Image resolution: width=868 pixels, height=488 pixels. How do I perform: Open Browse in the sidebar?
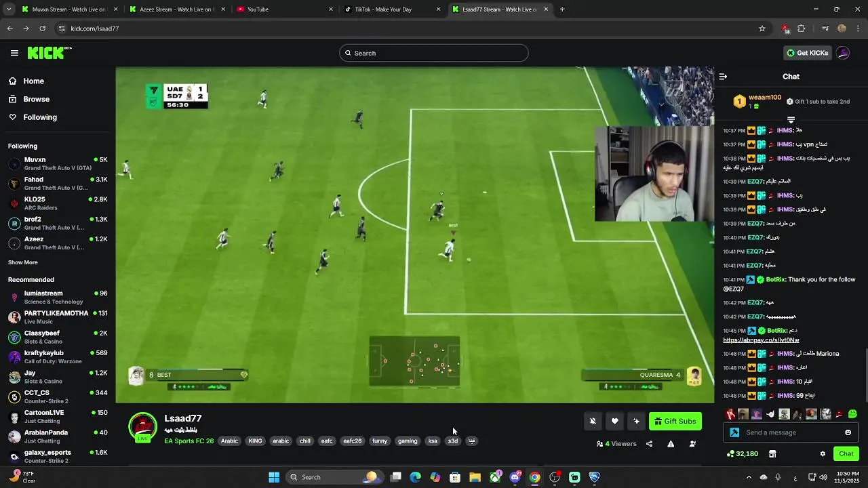[36, 99]
